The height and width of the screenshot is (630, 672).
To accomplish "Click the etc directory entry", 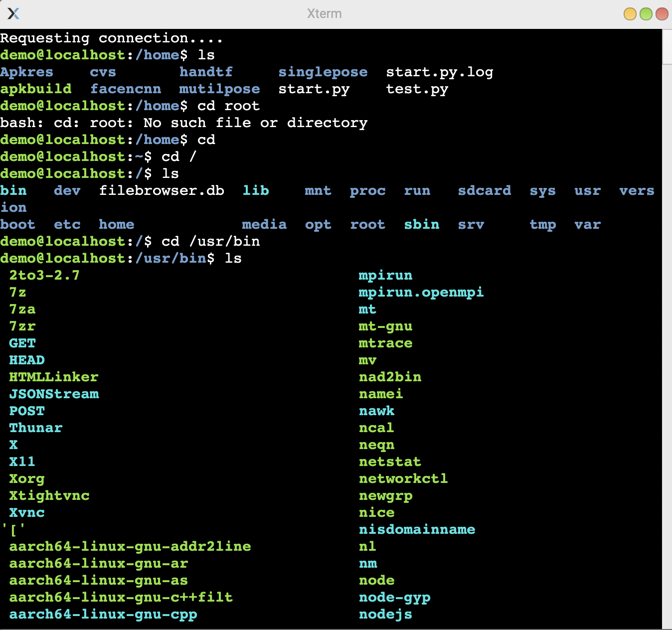I will click(x=67, y=224).
